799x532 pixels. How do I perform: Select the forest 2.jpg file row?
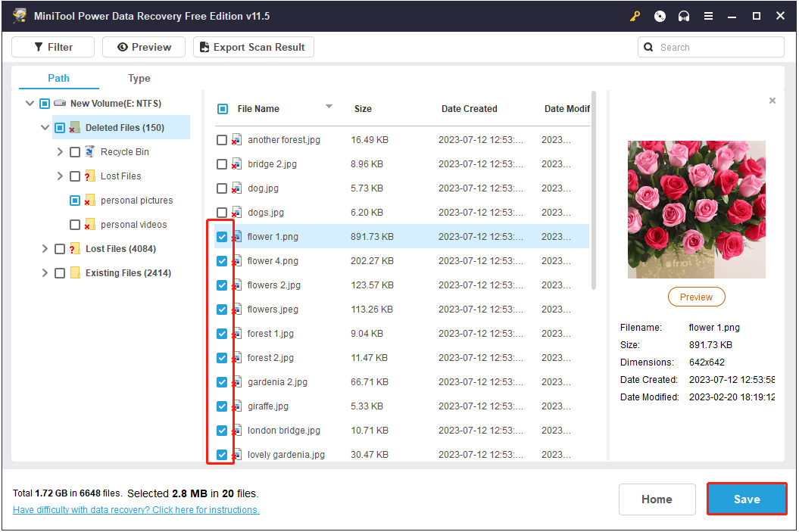coord(402,358)
